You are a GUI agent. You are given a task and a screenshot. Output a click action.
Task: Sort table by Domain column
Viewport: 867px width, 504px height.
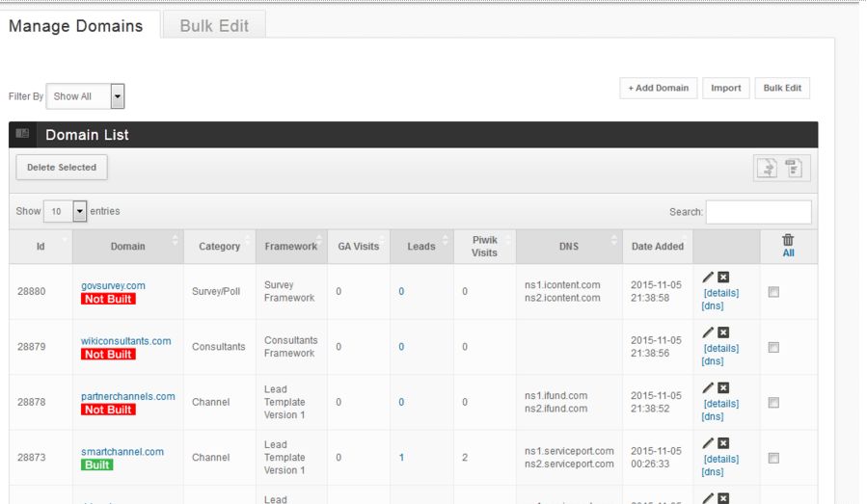tap(127, 247)
